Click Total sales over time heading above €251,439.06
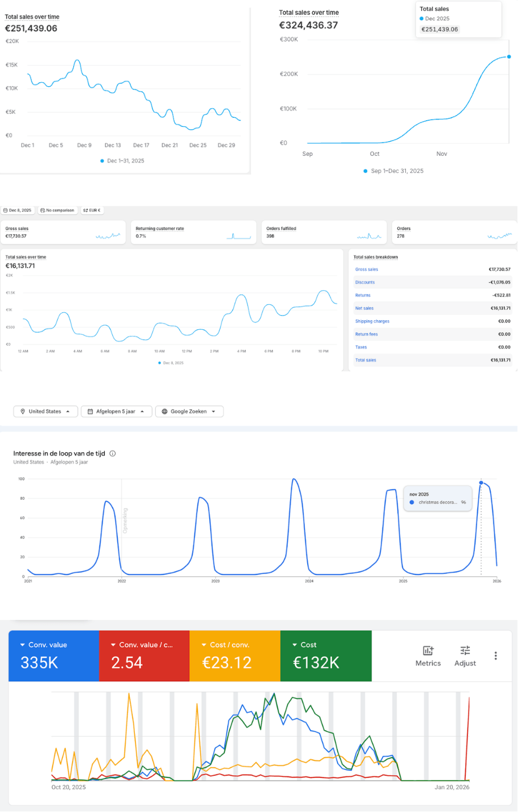 [x=32, y=17]
